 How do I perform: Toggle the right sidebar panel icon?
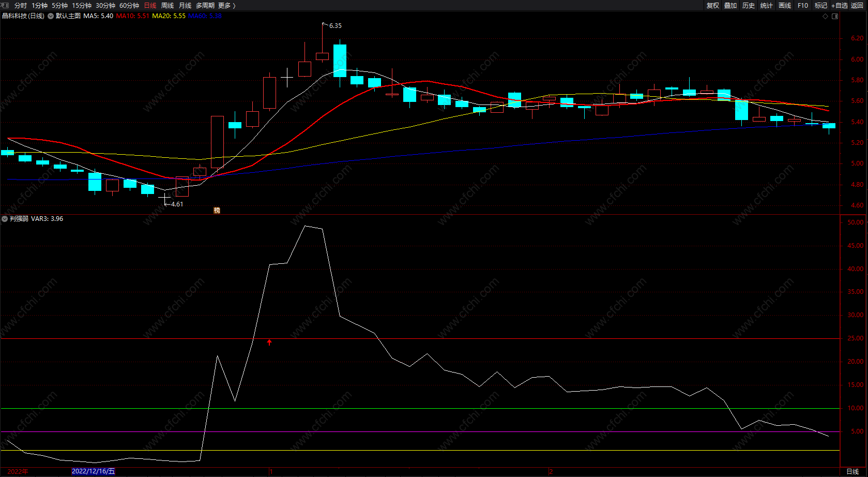pos(835,17)
